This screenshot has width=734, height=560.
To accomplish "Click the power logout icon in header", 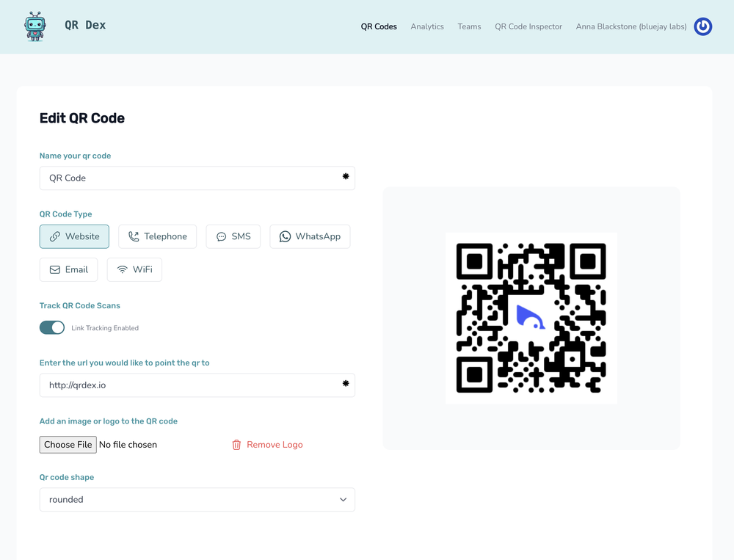I will (702, 26).
